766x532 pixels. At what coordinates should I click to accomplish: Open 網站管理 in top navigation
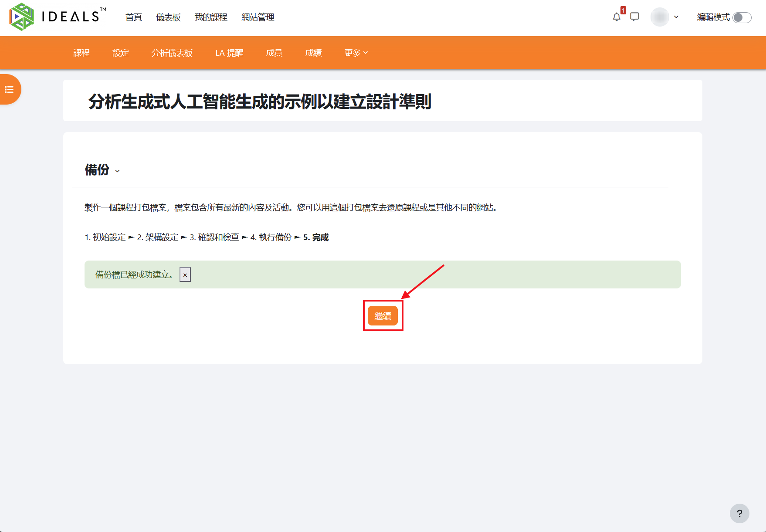(x=258, y=17)
